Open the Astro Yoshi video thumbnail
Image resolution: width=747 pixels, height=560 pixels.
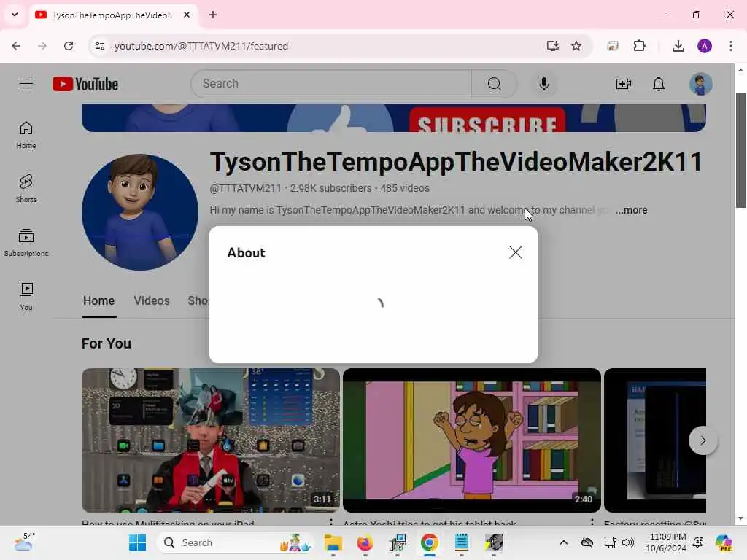click(x=472, y=440)
